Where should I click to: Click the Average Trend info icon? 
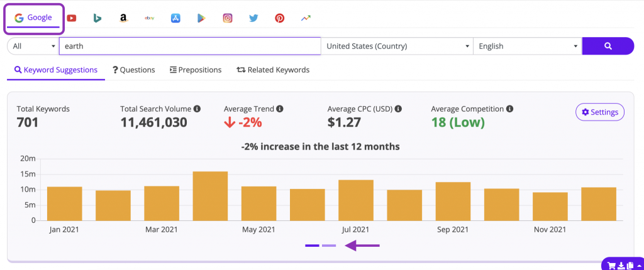point(280,109)
